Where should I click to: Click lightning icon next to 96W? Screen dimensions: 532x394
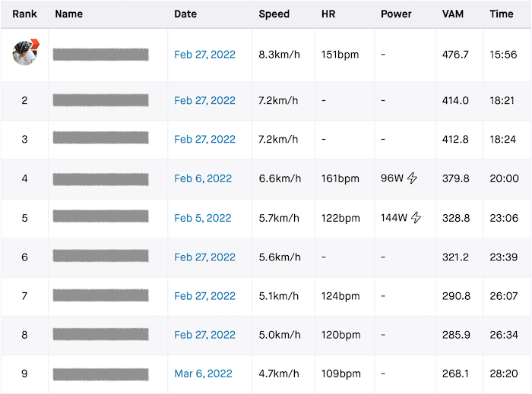(x=413, y=178)
